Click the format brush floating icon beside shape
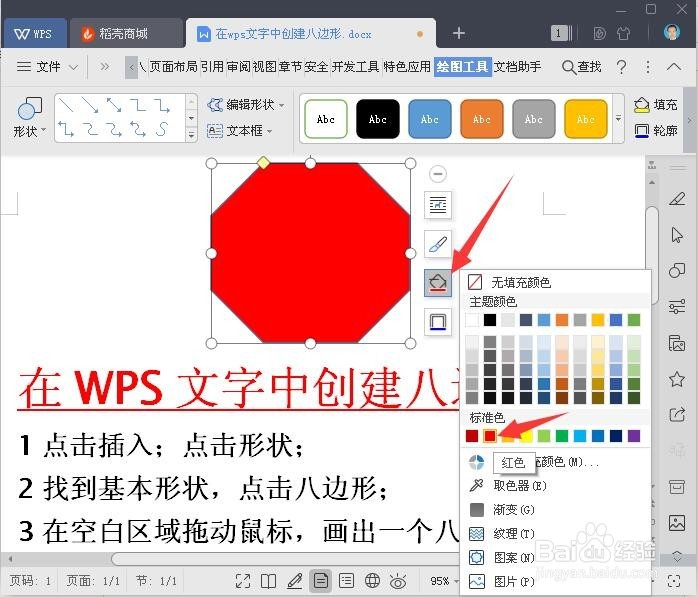This screenshot has height=597, width=698. (438, 244)
